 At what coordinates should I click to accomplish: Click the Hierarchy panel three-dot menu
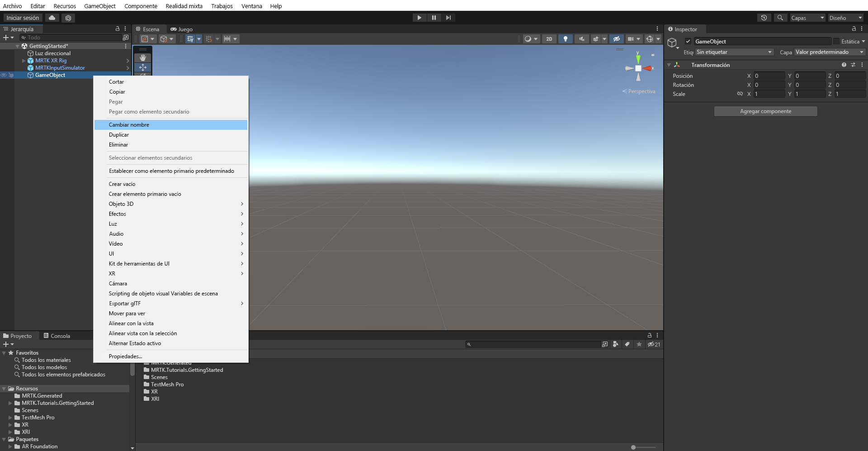[125, 28]
